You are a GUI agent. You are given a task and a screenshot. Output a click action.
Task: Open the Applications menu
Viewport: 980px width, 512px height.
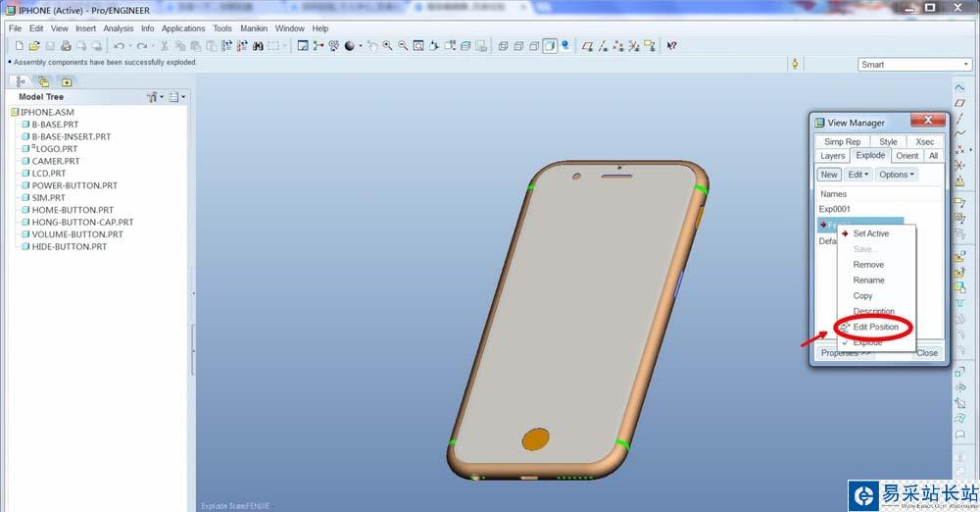coord(183,28)
